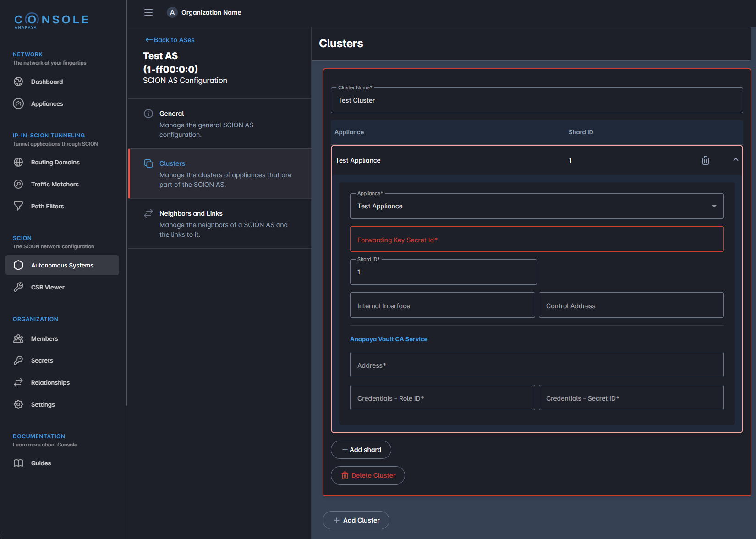This screenshot has width=756, height=539.
Task: Open the General SCION AS configuration
Action: [x=171, y=114]
